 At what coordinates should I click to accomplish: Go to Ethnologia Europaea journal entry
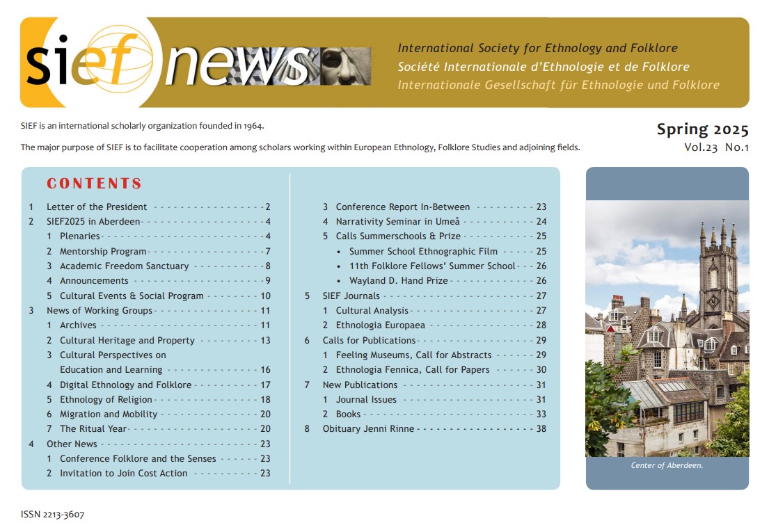[x=380, y=325]
